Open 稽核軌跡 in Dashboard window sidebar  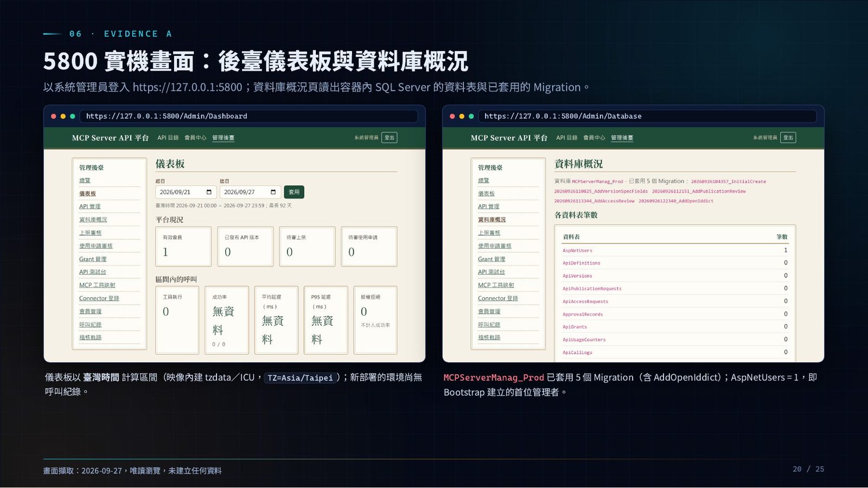pos(90,337)
